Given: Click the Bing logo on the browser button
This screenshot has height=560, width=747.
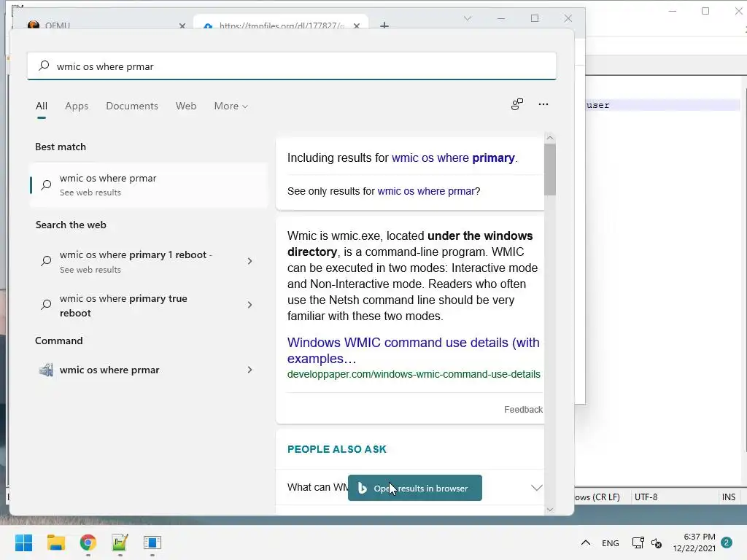Looking at the screenshot, I should click(362, 488).
